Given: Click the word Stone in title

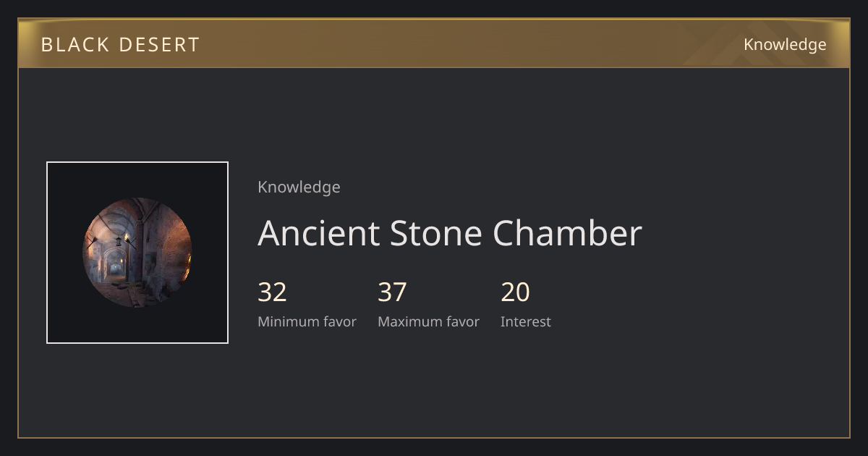Looking at the screenshot, I should click(x=435, y=233).
